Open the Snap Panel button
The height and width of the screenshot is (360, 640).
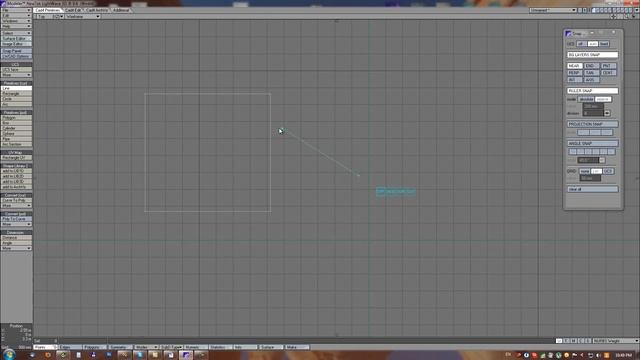pos(16,51)
